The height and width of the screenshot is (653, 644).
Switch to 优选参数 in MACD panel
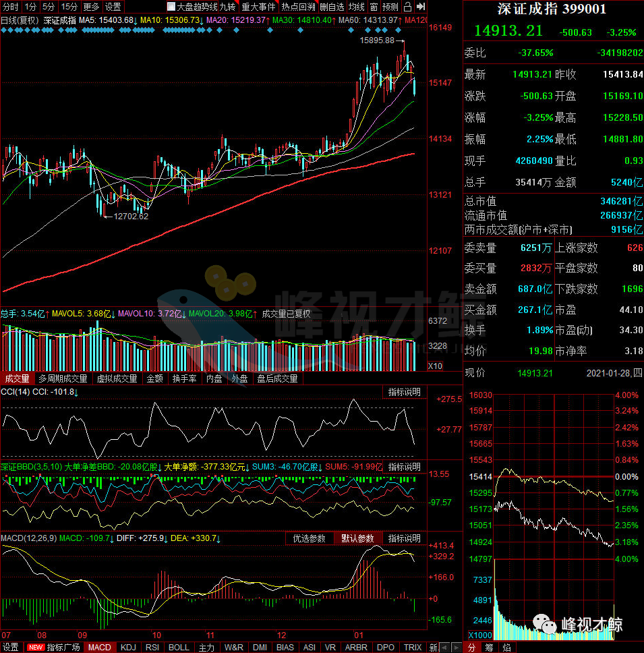click(x=310, y=538)
